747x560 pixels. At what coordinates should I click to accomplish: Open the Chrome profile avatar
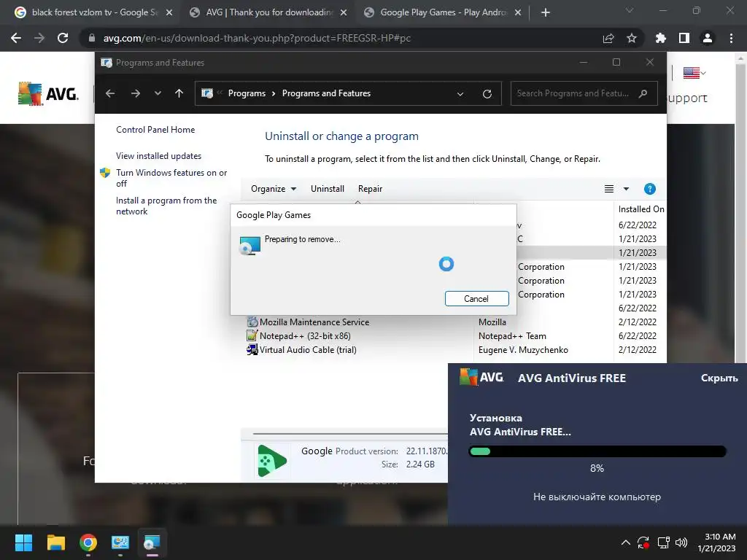coord(708,38)
